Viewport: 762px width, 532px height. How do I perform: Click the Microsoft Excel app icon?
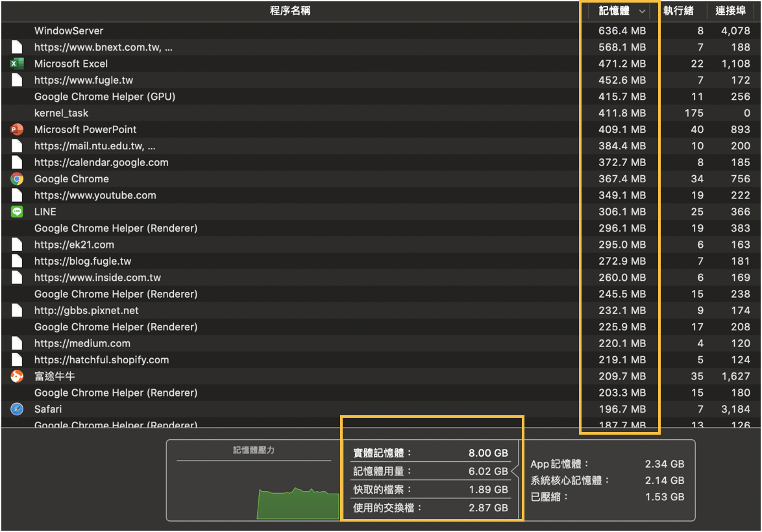17,64
